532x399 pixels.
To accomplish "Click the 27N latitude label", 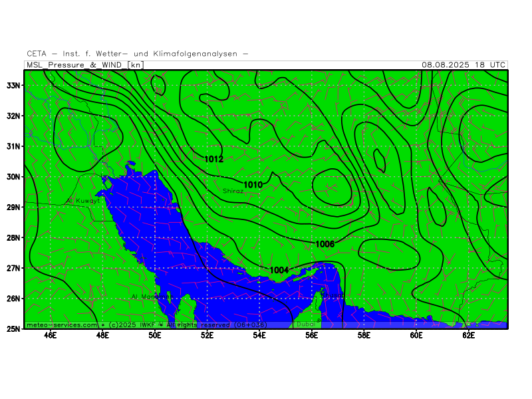I will [13, 268].
